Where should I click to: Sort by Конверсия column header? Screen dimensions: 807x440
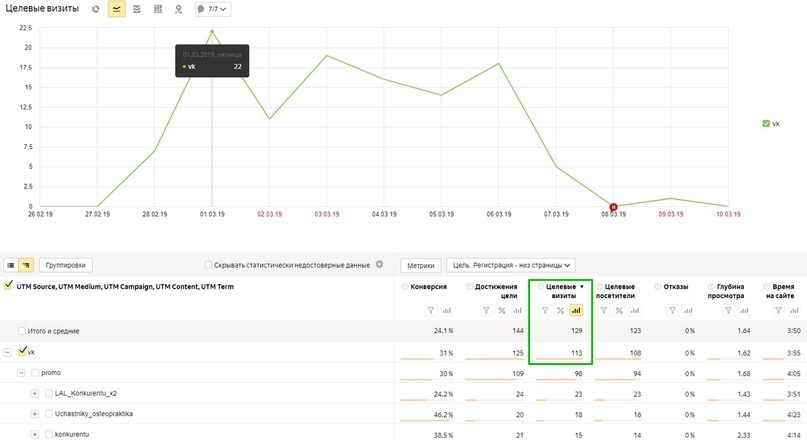tap(428, 287)
